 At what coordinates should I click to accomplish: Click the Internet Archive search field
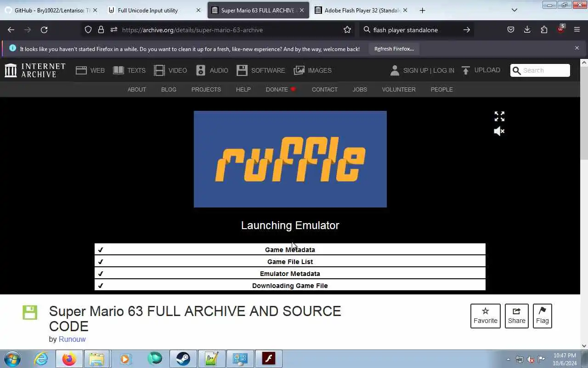coord(540,70)
